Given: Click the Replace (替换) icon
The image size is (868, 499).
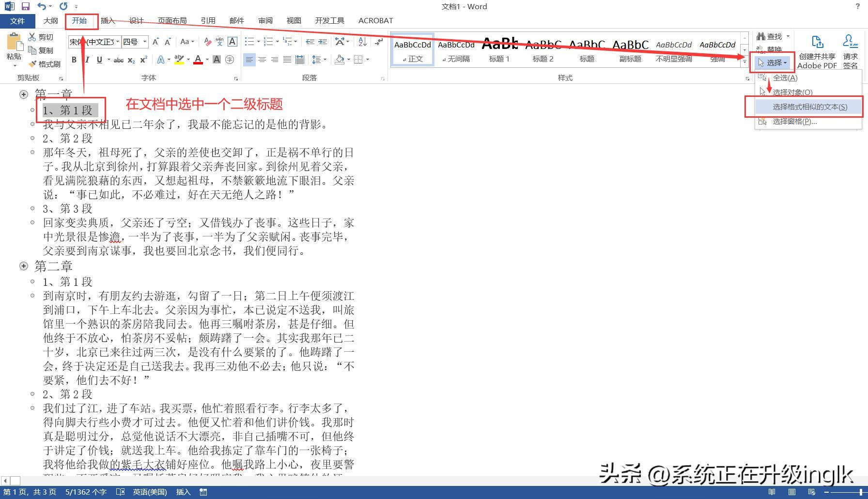Looking at the screenshot, I should [761, 49].
